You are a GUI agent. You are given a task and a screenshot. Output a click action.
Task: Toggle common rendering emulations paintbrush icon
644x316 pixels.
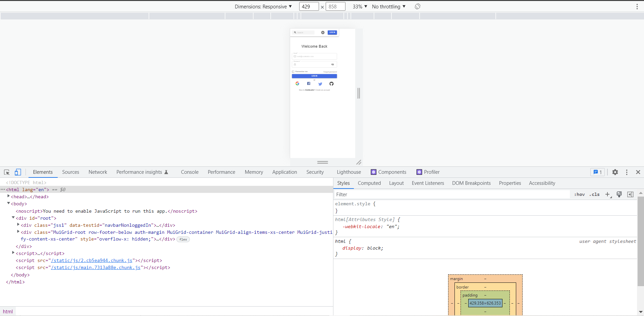tap(619, 195)
